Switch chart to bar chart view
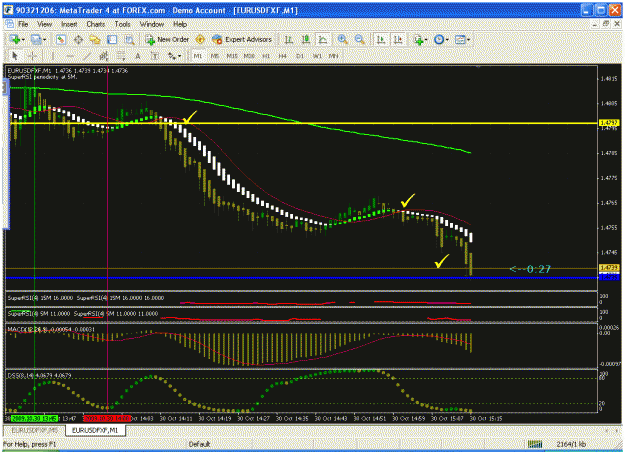625x452 pixels. click(289, 39)
